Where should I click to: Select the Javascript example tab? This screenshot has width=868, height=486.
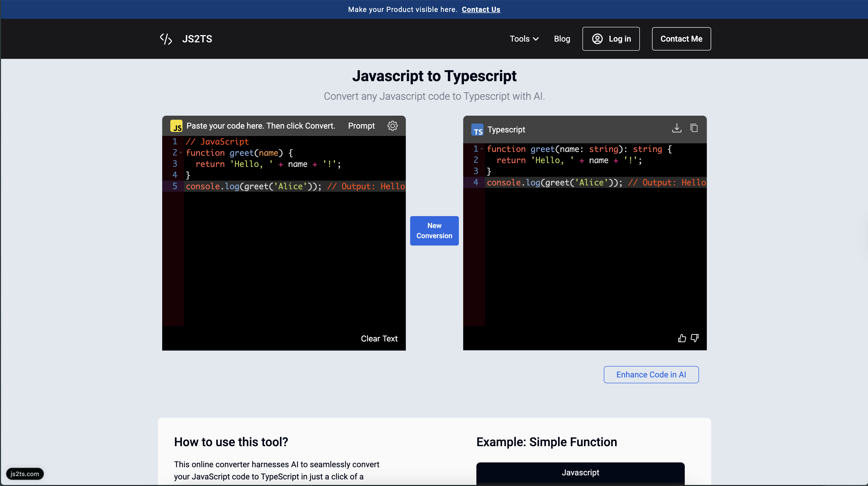click(580, 473)
